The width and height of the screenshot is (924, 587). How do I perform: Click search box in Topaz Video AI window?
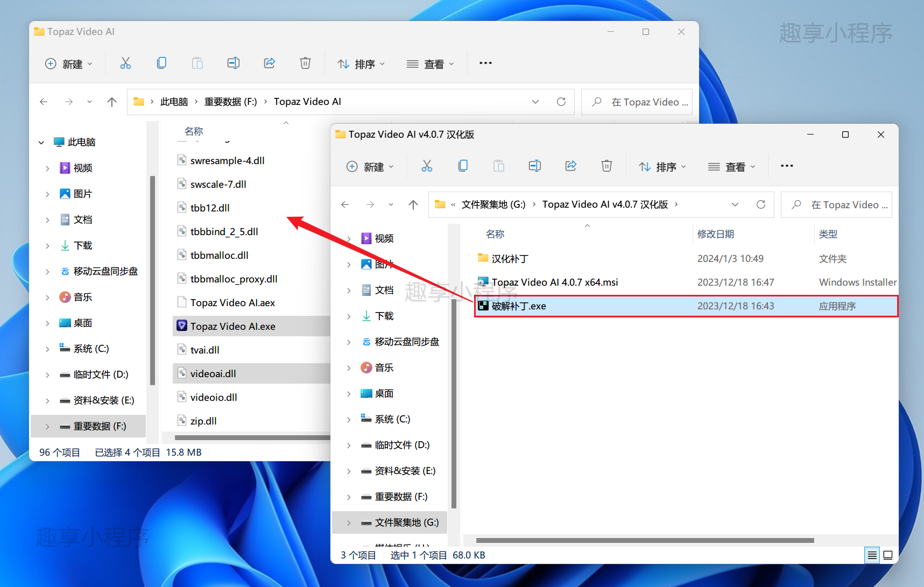[637, 102]
